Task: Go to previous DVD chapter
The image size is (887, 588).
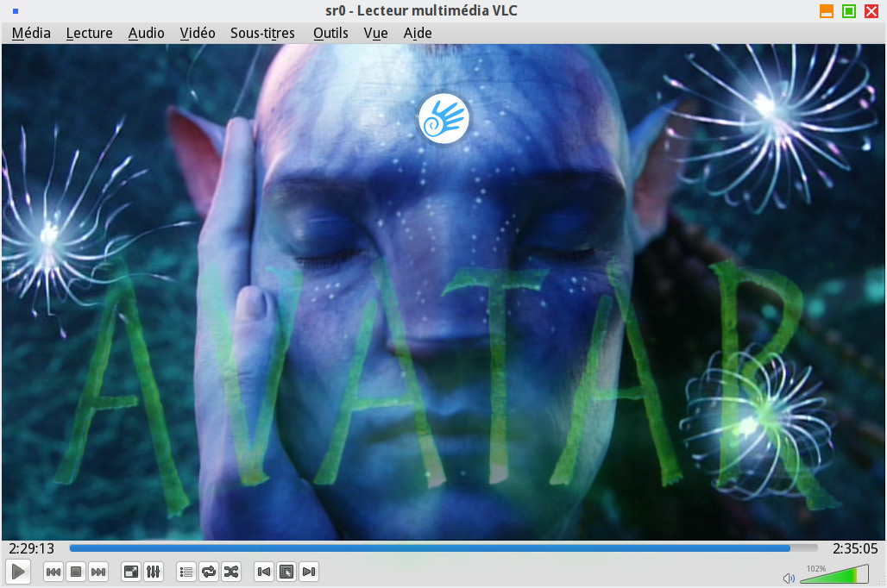Action: pyautogui.click(x=264, y=572)
